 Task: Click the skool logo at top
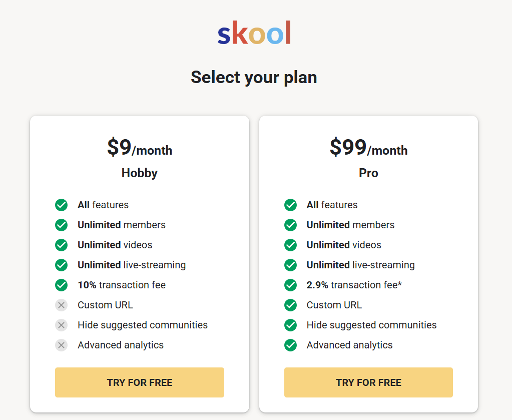(x=254, y=33)
